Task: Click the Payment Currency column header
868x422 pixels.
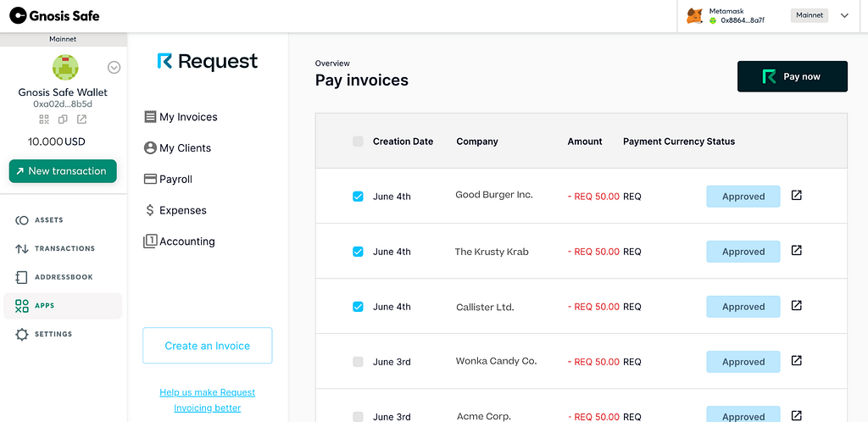Action: pyautogui.click(x=664, y=142)
